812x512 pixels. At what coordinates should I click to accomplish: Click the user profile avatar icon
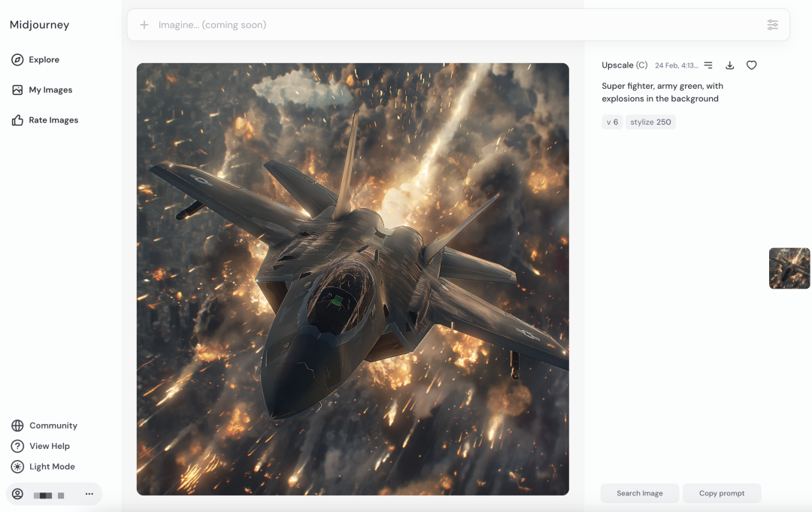(x=17, y=494)
